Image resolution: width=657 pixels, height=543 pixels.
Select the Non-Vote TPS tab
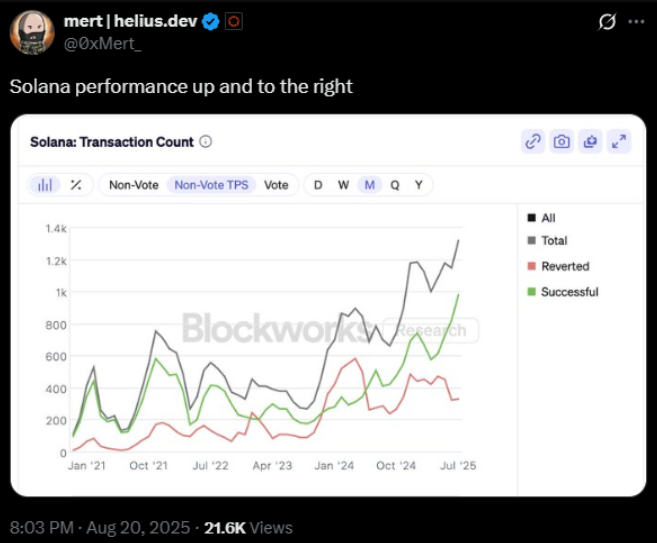tap(212, 185)
